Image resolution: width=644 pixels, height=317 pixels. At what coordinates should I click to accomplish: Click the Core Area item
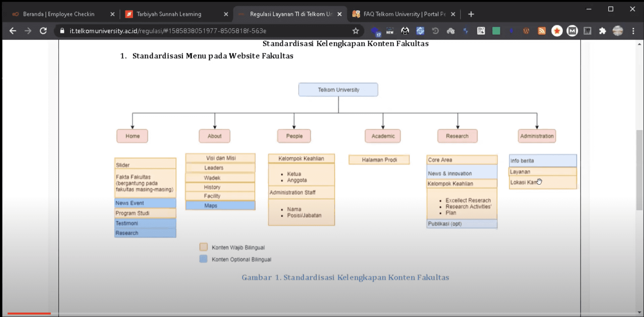(462, 160)
